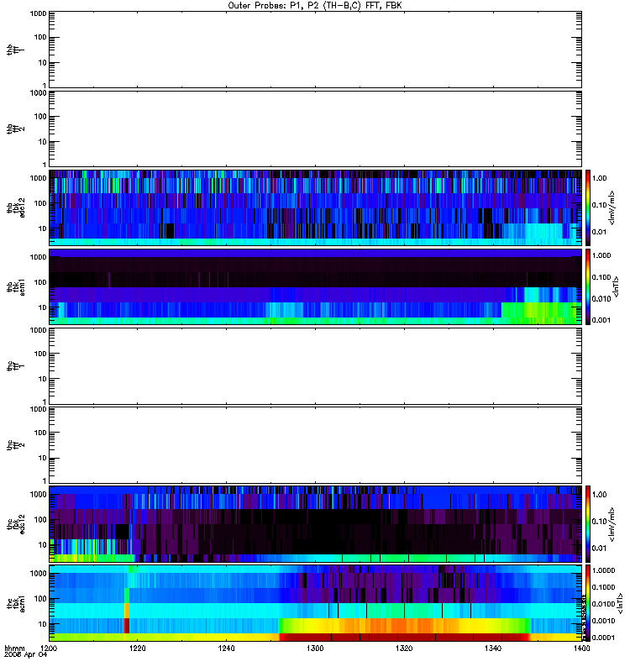Select the color bar beside thc fbk edc12 panel

click(588, 524)
